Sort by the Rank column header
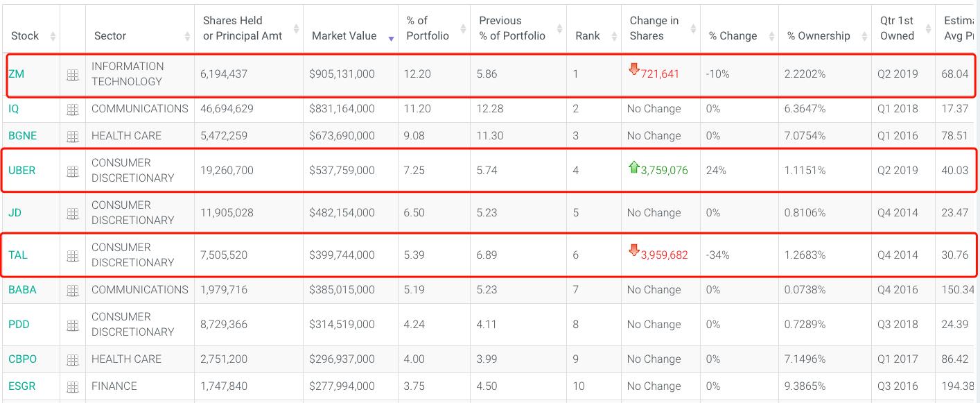This screenshot has height=403, width=980. coord(588,36)
